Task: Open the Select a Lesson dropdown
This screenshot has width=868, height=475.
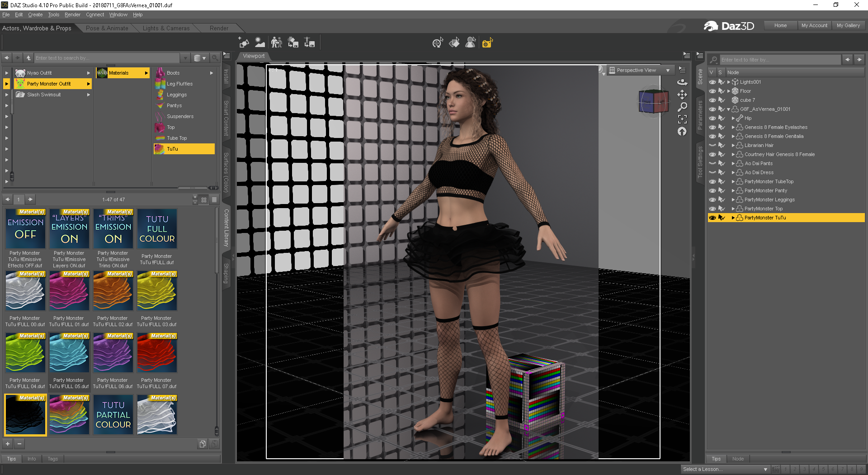Action: tap(725, 469)
